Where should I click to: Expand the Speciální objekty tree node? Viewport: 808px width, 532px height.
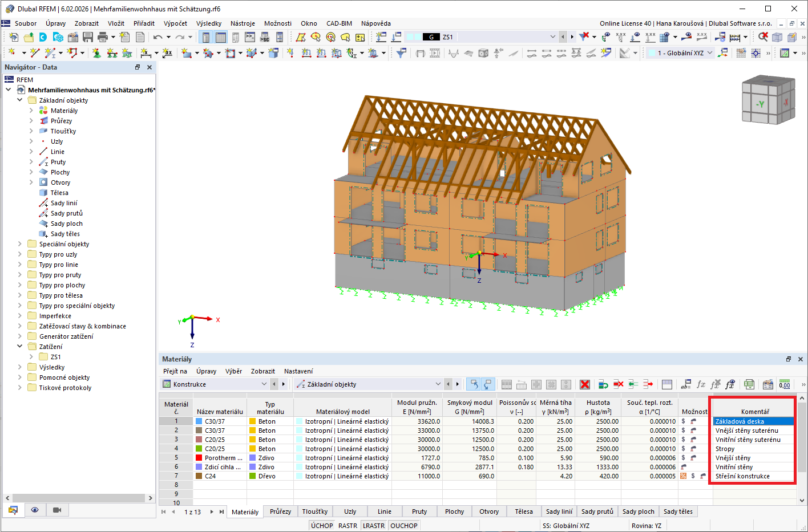[x=20, y=244]
